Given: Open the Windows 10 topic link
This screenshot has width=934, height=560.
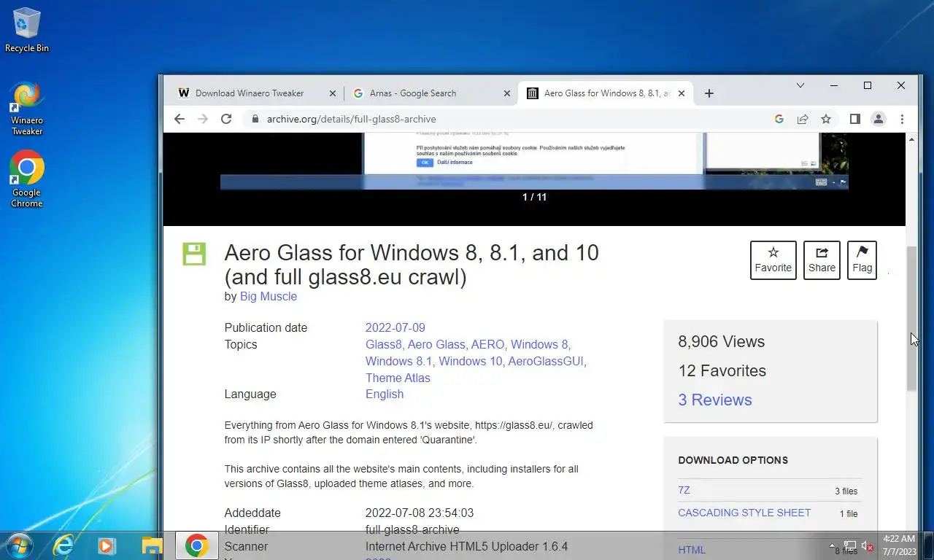Looking at the screenshot, I should [x=471, y=361].
